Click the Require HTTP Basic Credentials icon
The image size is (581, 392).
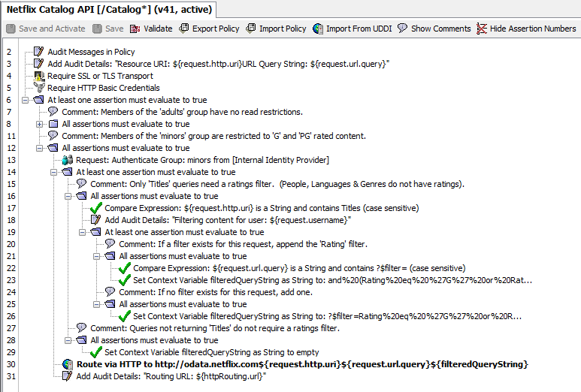coord(39,88)
